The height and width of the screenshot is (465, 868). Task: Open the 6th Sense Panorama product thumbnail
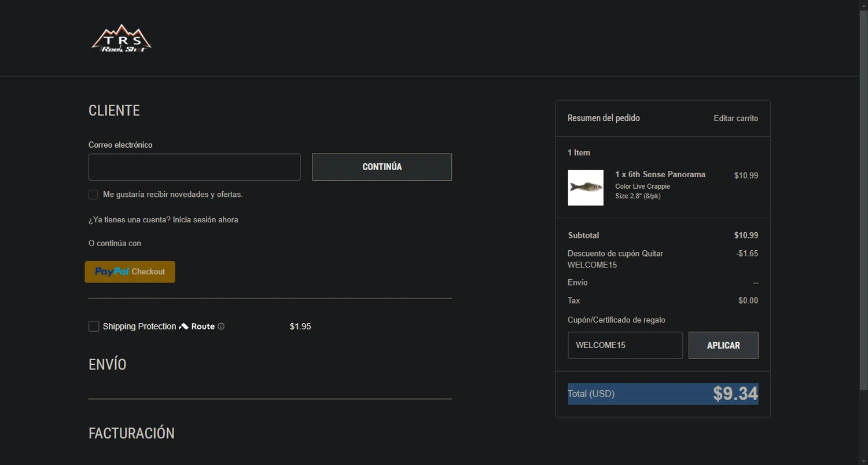pyautogui.click(x=586, y=188)
